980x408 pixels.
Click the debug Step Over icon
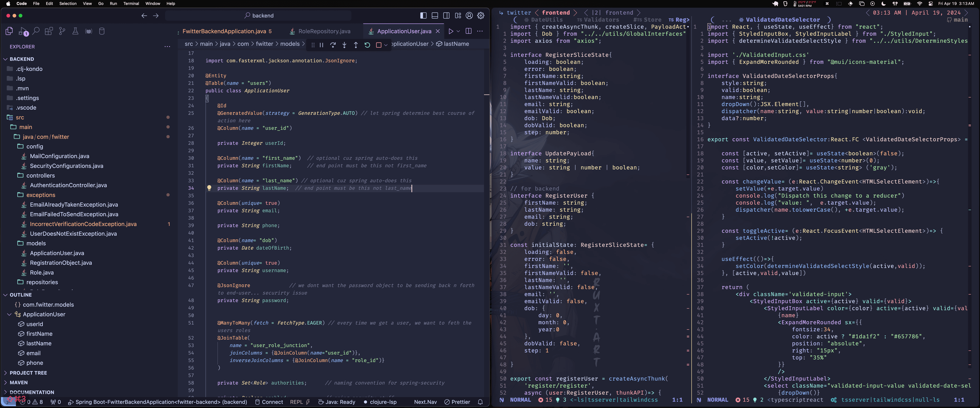tap(333, 45)
